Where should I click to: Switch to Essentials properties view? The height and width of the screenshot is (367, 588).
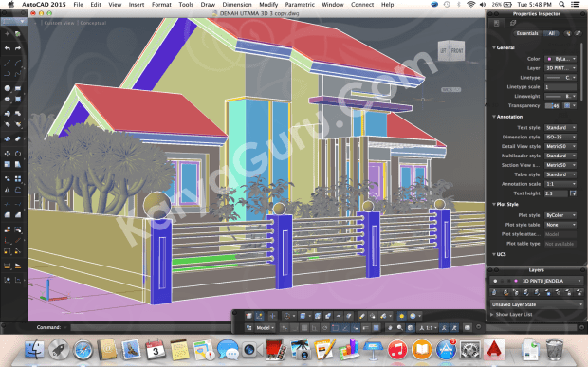[x=527, y=33]
